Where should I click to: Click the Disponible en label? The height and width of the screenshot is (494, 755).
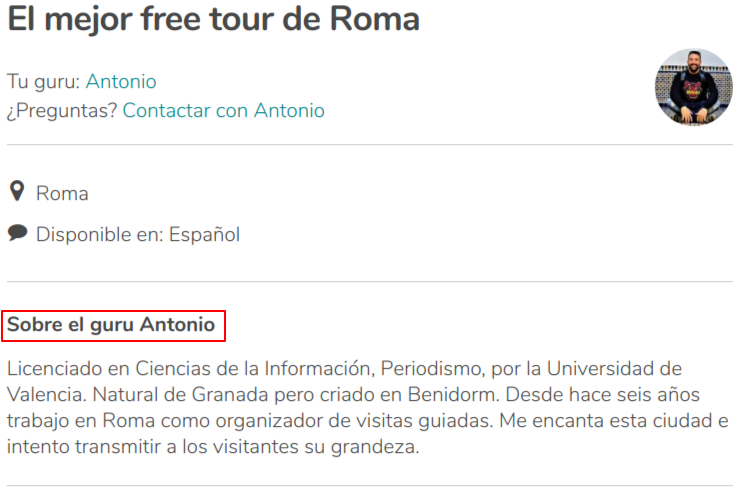point(100,234)
